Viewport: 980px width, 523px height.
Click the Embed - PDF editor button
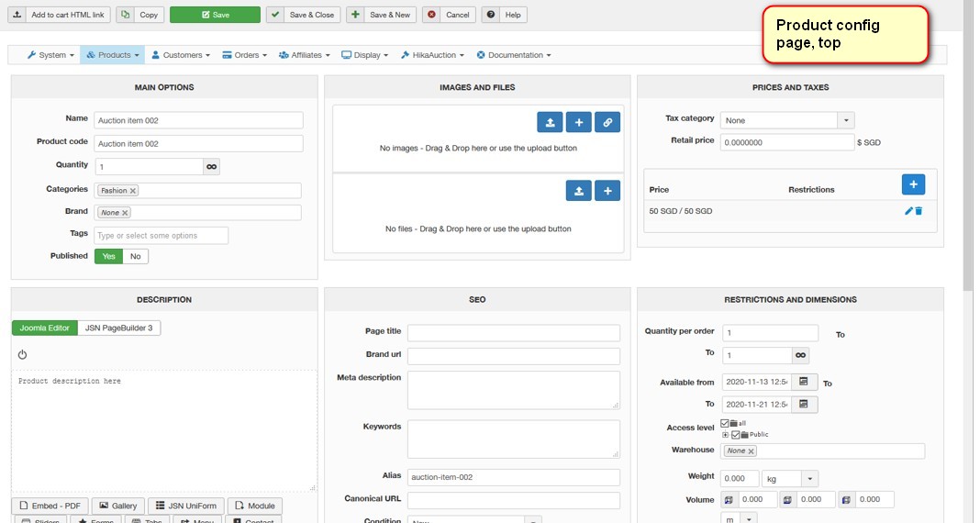50,506
